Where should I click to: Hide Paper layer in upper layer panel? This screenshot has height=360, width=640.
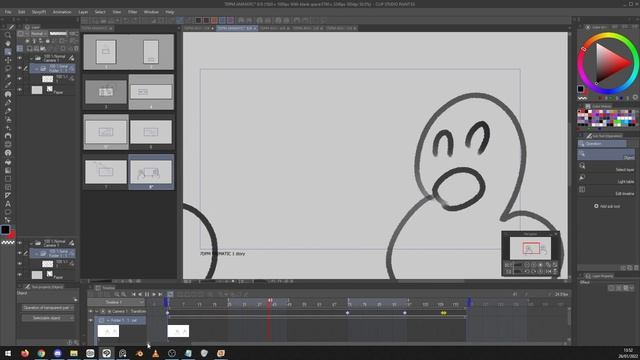20,89
